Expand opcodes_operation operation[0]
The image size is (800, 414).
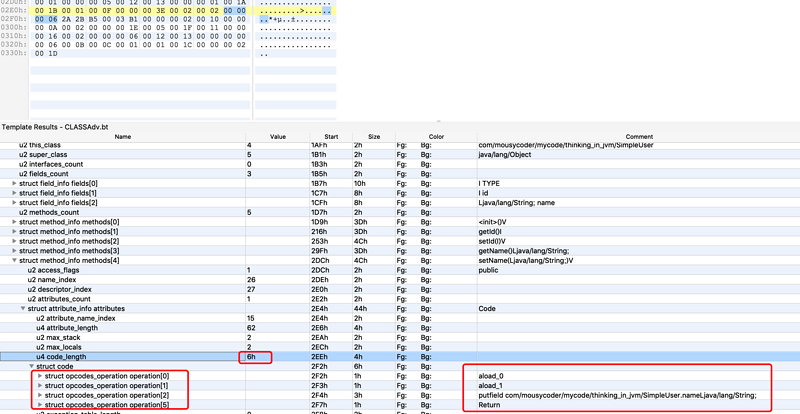[x=40, y=376]
